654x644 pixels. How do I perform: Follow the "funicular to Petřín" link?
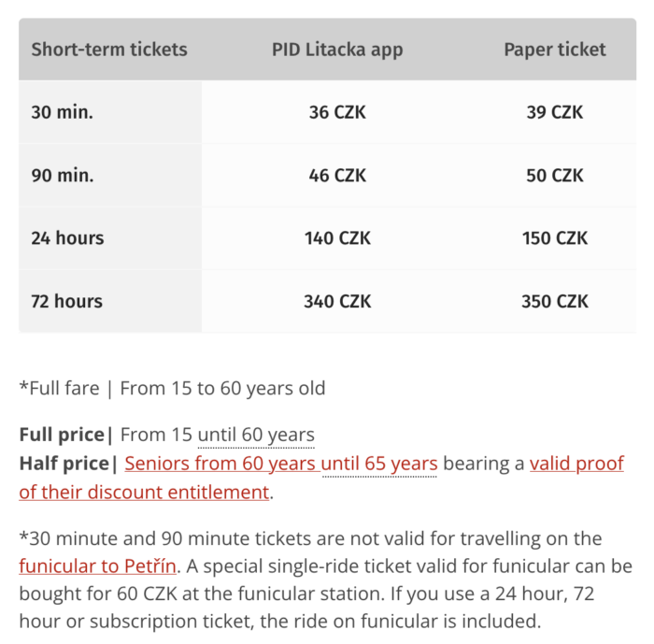97,566
